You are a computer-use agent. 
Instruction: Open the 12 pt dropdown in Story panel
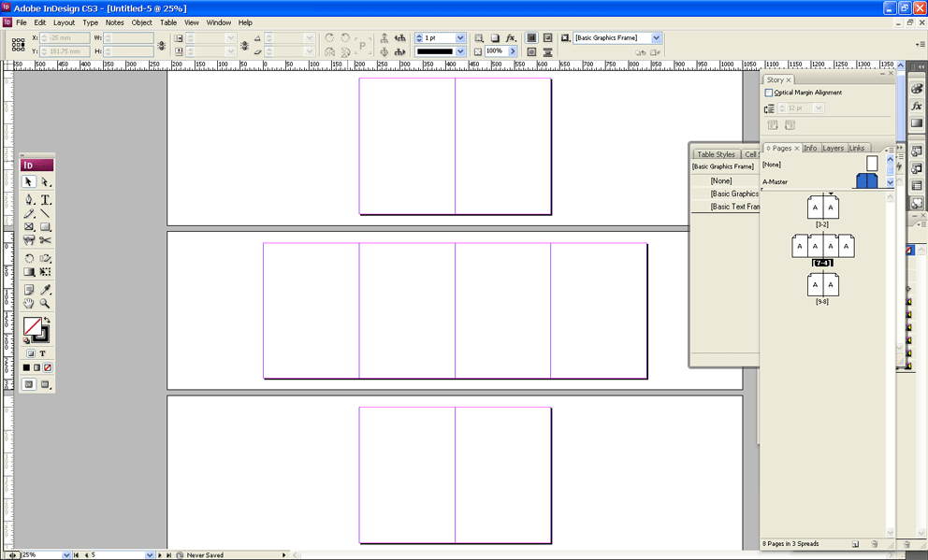[819, 108]
